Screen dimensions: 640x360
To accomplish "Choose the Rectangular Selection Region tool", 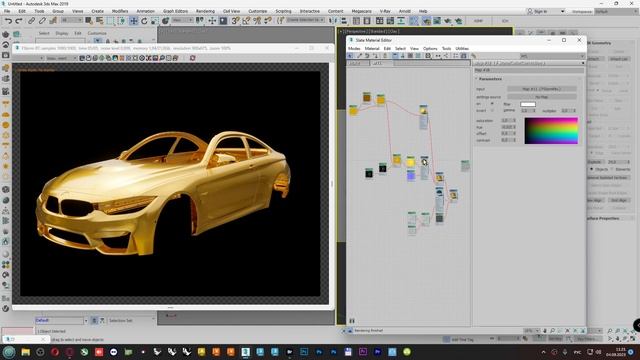I will [111, 21].
